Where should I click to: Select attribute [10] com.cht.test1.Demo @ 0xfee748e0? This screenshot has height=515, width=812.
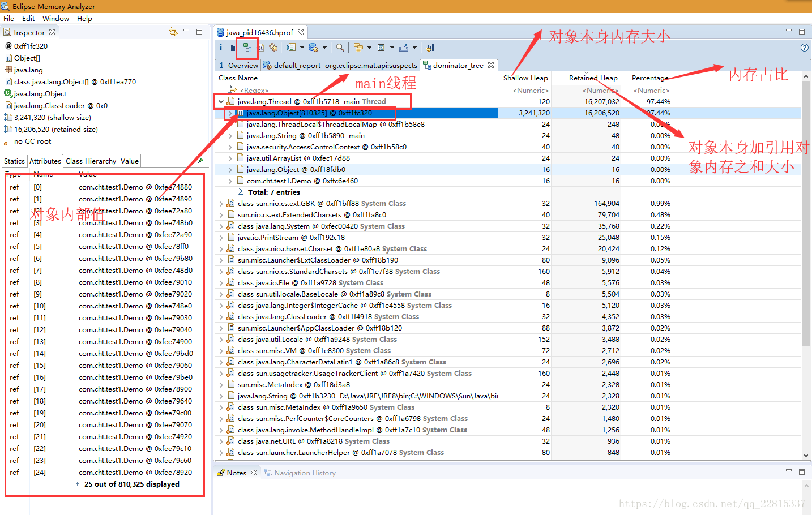[x=104, y=306]
